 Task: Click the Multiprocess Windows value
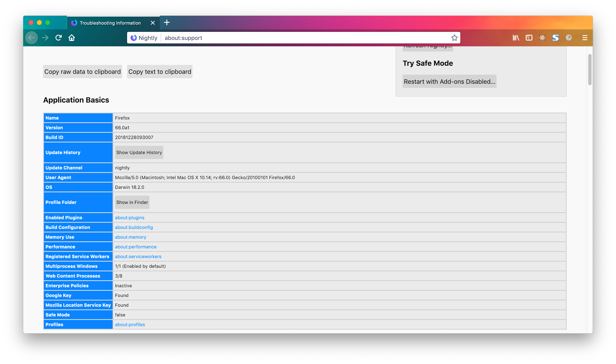140,266
